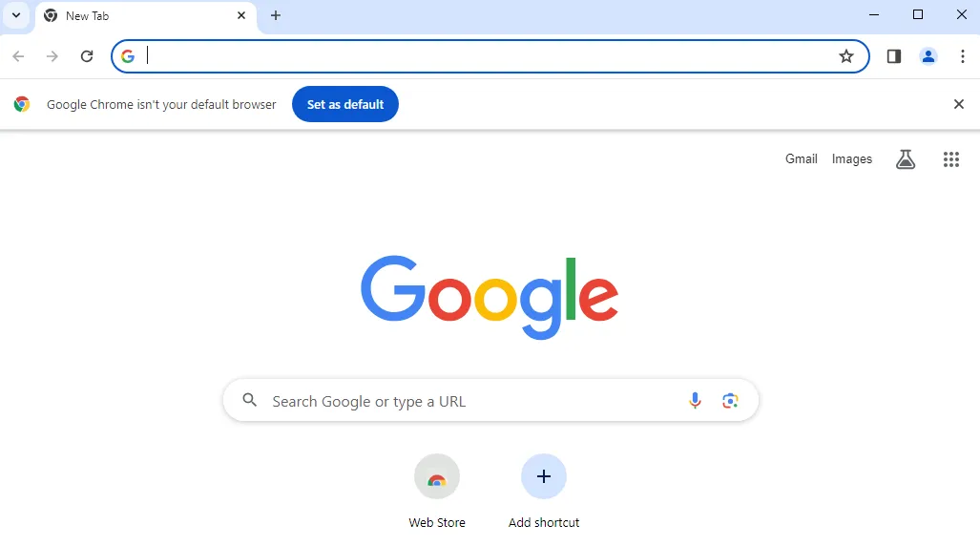Open Google Images link
980x546 pixels.
point(852,158)
